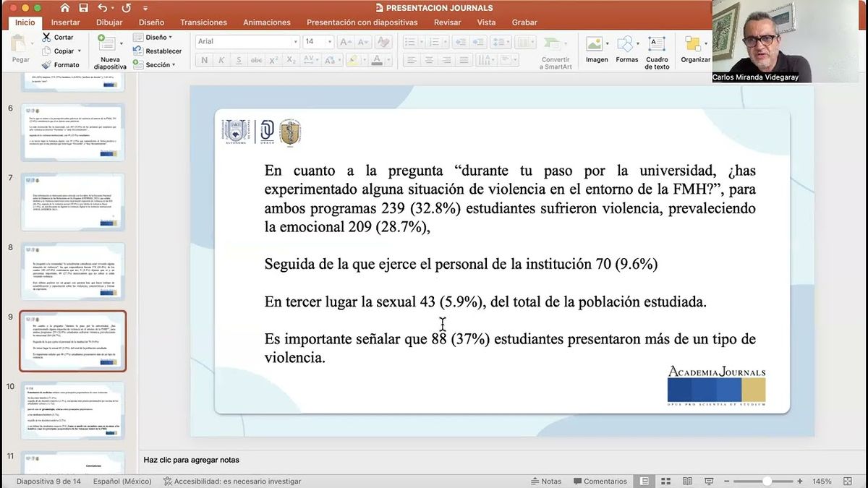Toggle bold N formatting
The width and height of the screenshot is (868, 488).
[x=204, y=60]
